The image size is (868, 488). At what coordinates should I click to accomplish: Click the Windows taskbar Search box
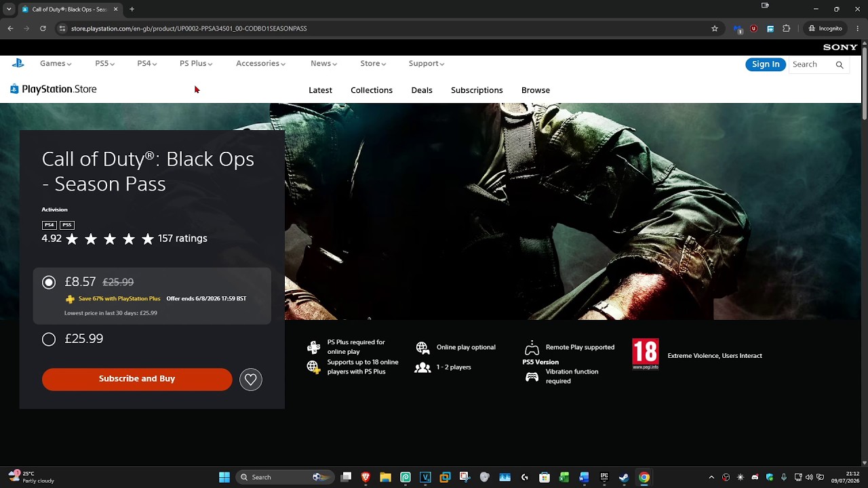(x=285, y=477)
